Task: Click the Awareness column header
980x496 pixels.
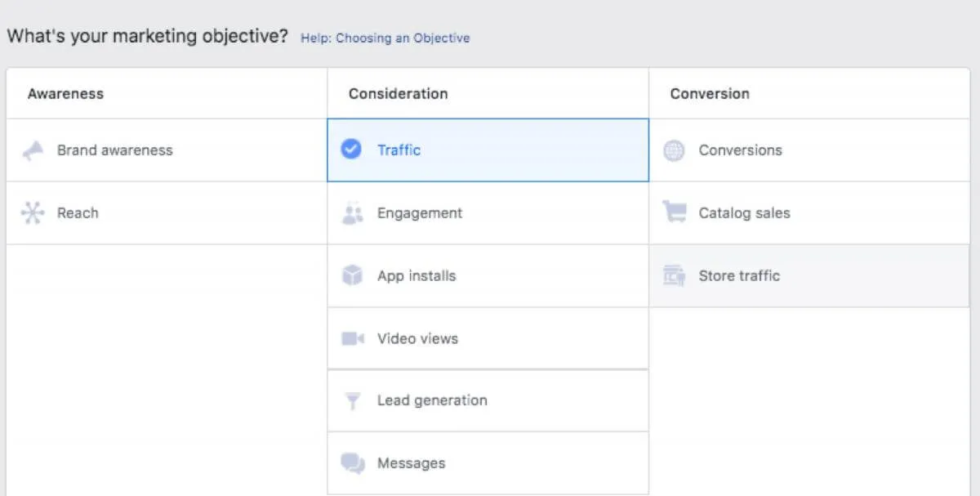Action: coord(65,93)
